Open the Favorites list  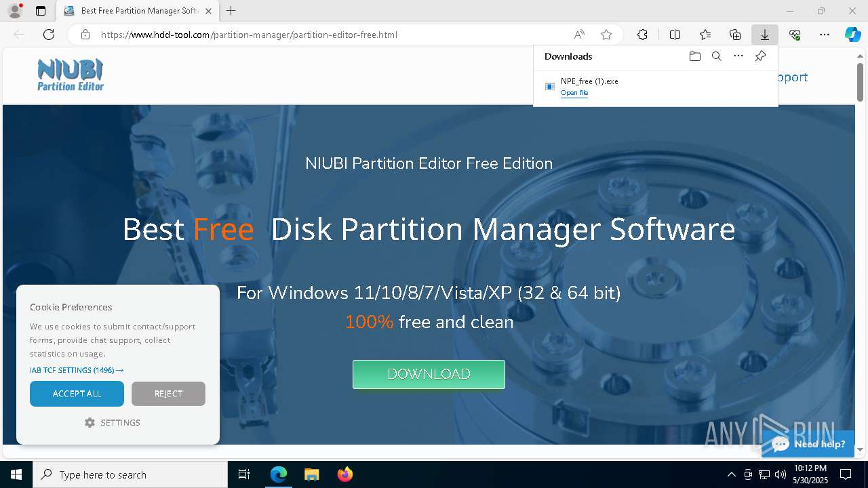[705, 35]
